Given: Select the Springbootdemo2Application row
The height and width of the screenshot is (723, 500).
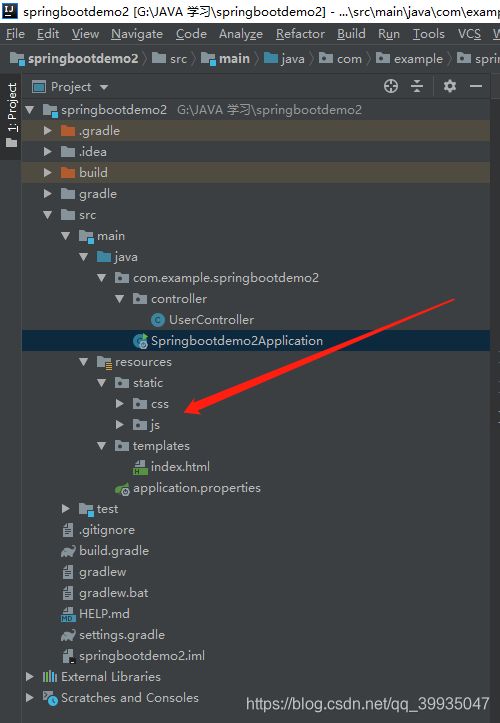Looking at the screenshot, I should point(256,341).
